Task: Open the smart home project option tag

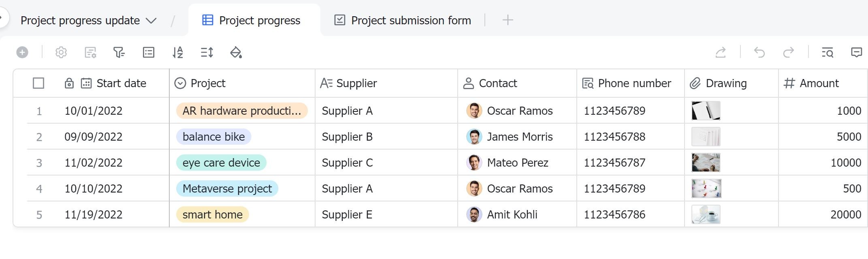Action: 212,214
